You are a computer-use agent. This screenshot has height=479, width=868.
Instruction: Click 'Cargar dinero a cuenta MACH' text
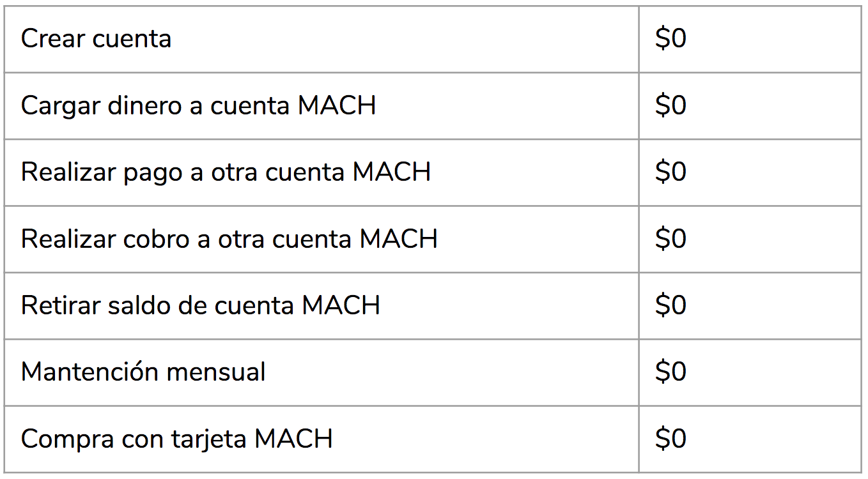[x=198, y=105]
